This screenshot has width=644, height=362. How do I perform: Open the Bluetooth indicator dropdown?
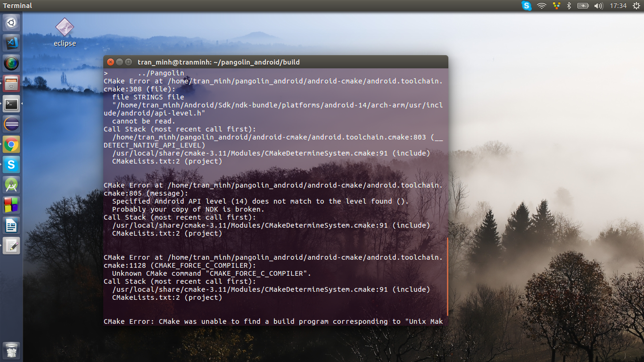coord(570,6)
